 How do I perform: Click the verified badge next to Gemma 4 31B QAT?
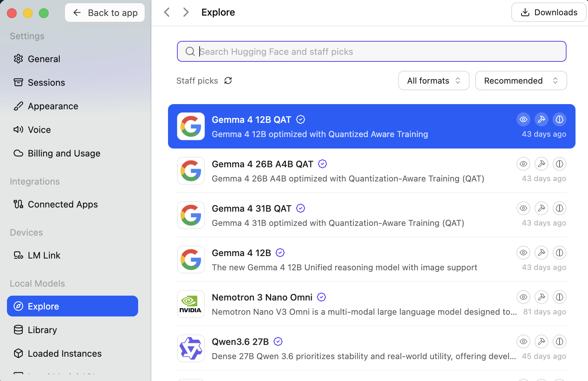(301, 208)
